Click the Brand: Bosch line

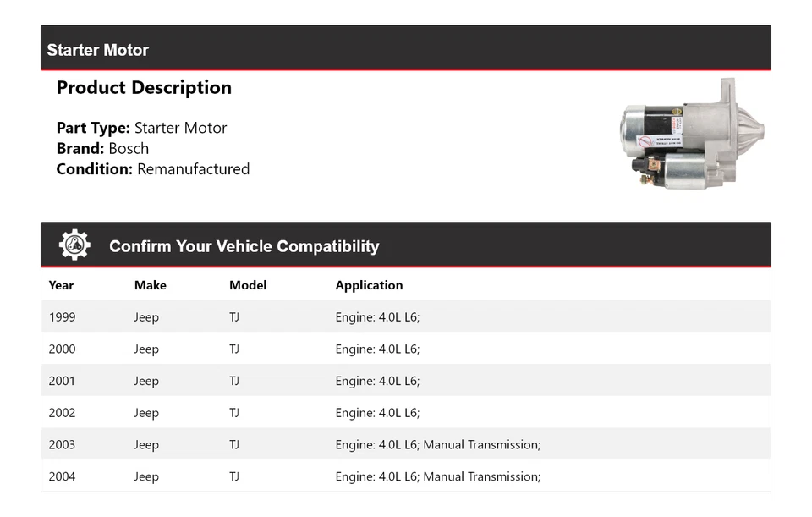point(102,148)
